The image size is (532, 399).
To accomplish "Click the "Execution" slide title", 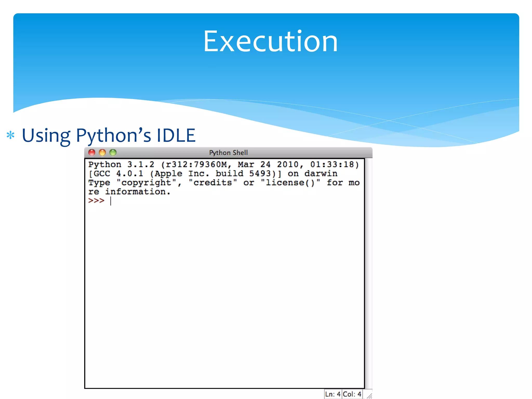I will (270, 42).
